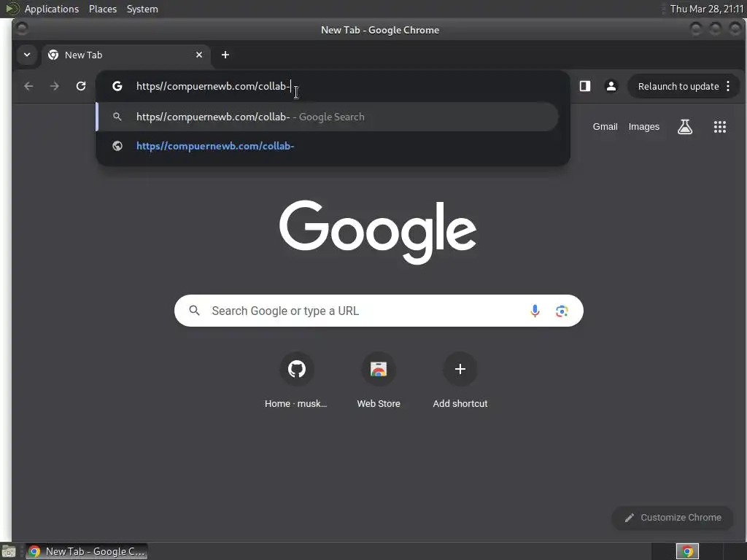Click the globe icon in URL suggestion

pyautogui.click(x=117, y=146)
